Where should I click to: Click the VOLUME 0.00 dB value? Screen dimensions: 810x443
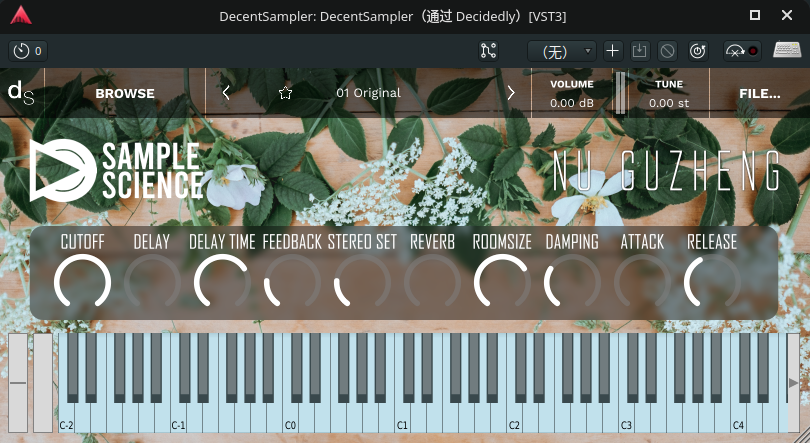tap(571, 103)
